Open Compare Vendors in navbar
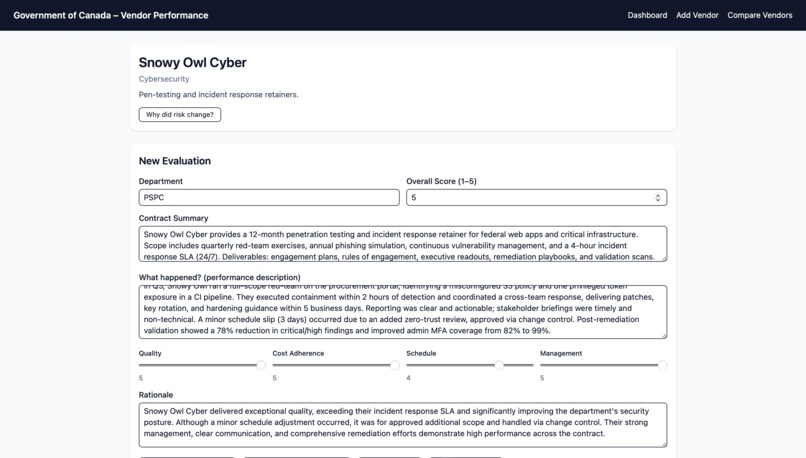Image resolution: width=806 pixels, height=458 pixels. point(760,15)
